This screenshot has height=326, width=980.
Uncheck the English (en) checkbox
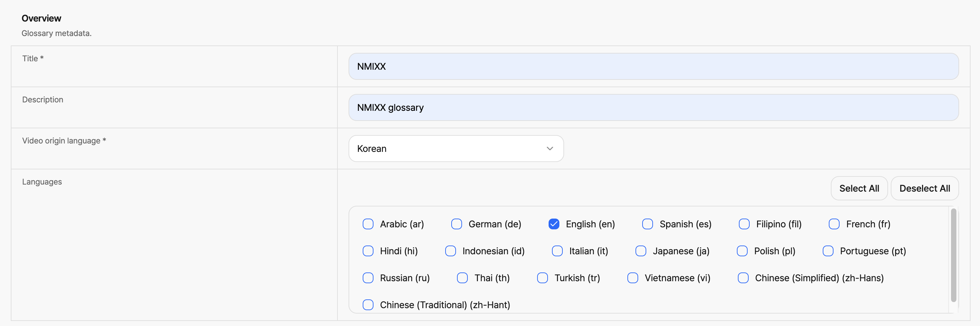[554, 224]
